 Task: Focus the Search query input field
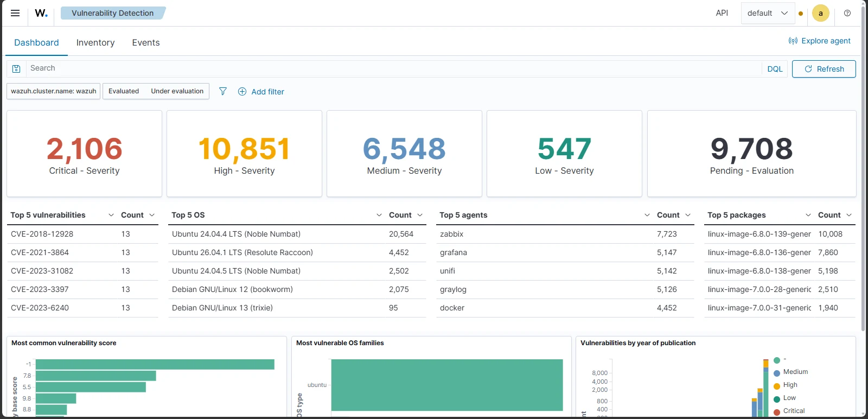pyautogui.click(x=394, y=68)
